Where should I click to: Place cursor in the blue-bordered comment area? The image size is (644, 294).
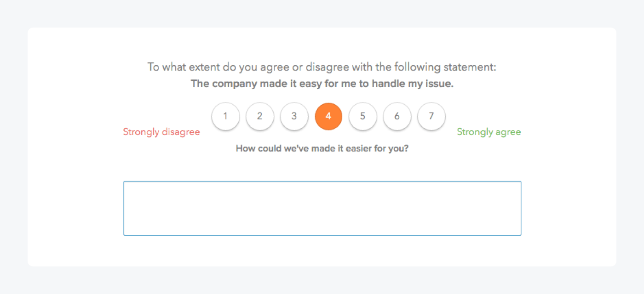(322, 208)
